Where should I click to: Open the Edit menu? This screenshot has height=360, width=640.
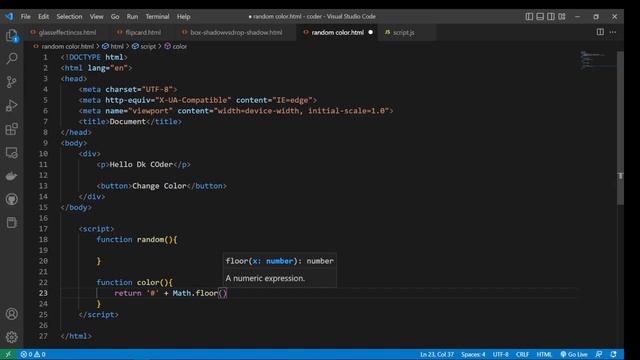43,16
